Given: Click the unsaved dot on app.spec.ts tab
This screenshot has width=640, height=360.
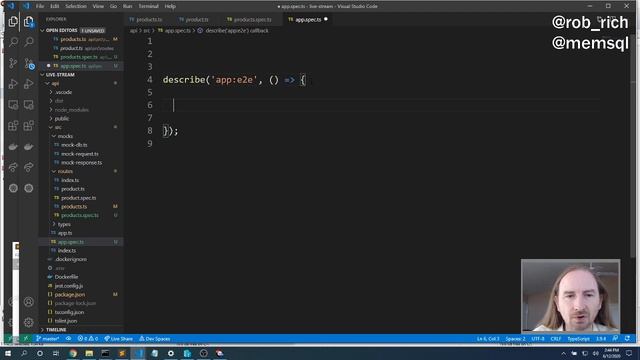Looking at the screenshot, I should point(326,19).
